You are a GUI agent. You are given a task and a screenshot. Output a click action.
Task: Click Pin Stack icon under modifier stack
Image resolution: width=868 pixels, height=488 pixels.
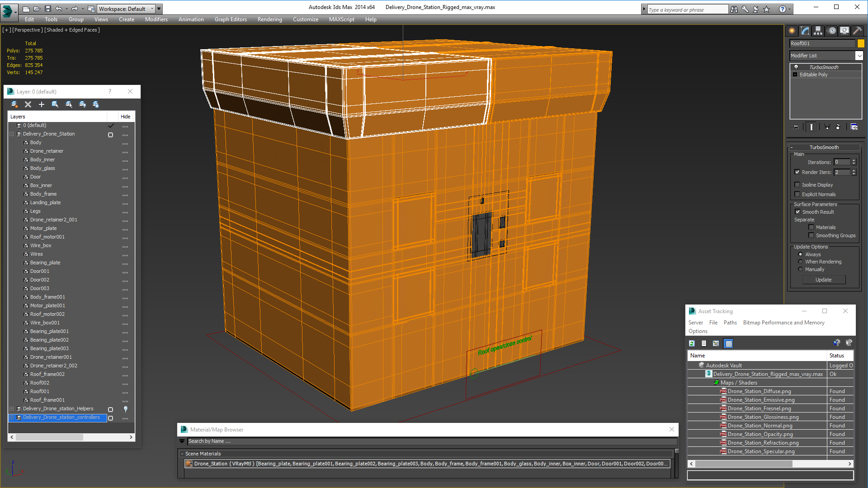coord(796,127)
